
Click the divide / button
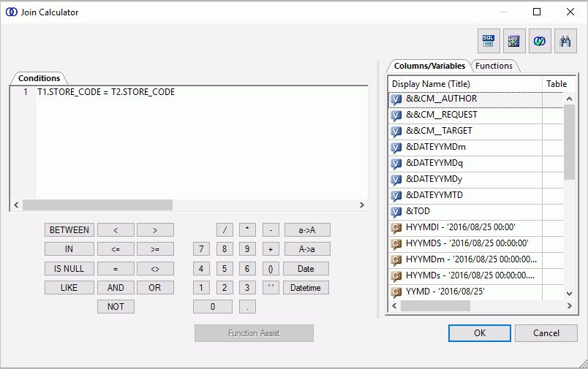[225, 230]
